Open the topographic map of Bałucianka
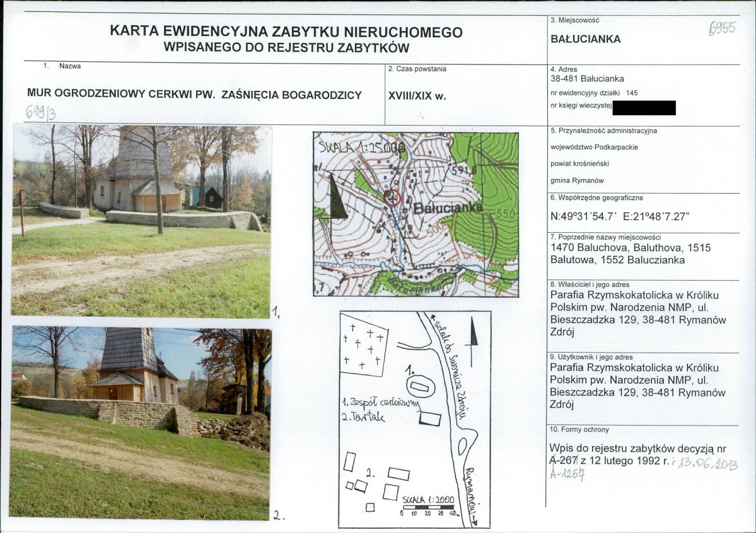This screenshot has height=533, width=756. [x=416, y=214]
